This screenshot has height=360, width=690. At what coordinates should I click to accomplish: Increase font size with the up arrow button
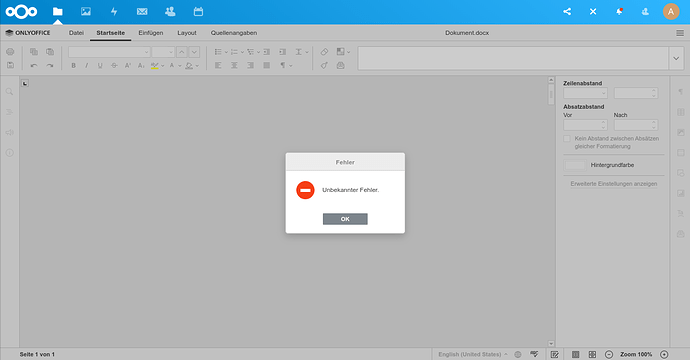(182, 52)
